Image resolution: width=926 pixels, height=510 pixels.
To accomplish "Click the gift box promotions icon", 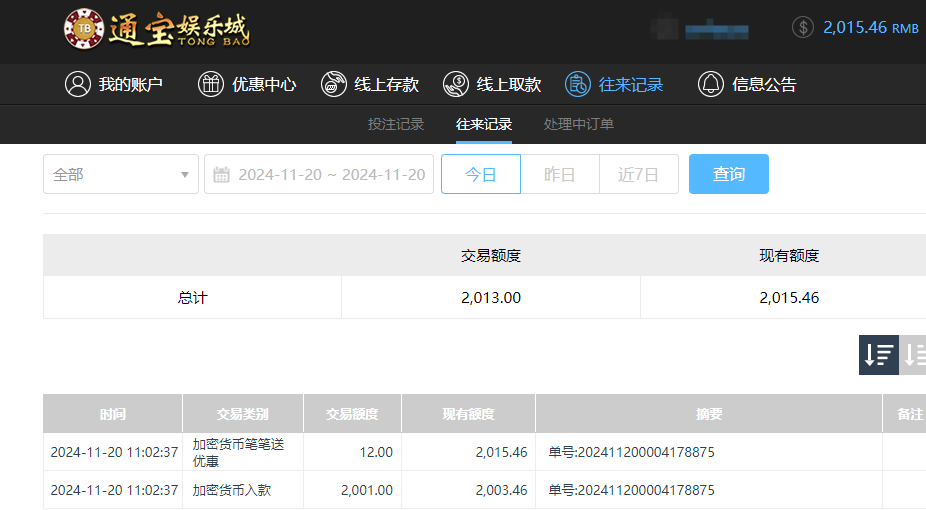I will (210, 85).
